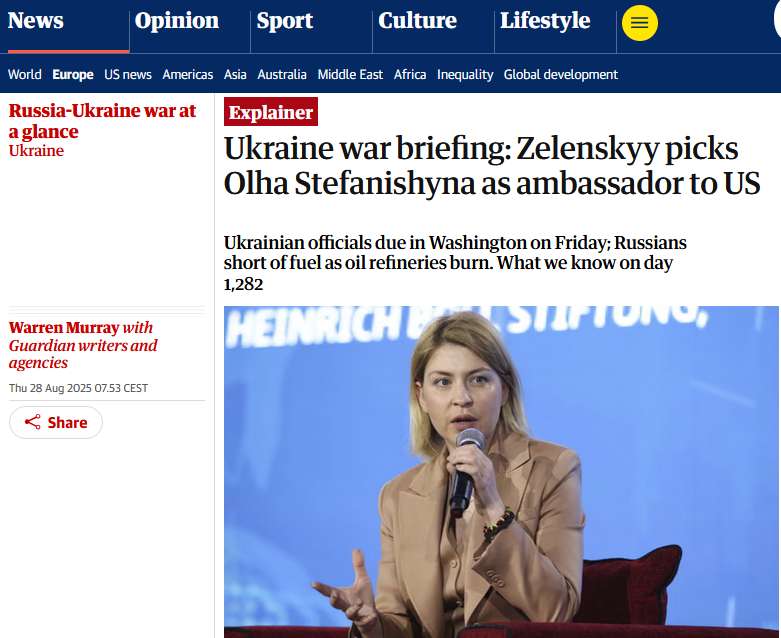This screenshot has width=781, height=638.
Task: Open Russia-Ukraine war at a glance series
Action: tap(102, 121)
